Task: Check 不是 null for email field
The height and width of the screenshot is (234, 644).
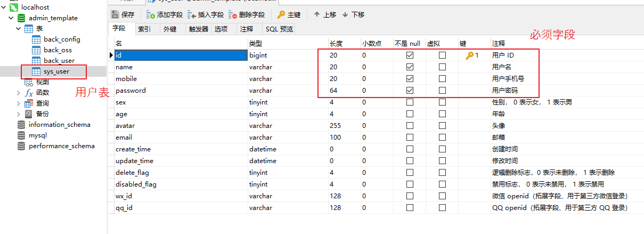Action: pos(410,138)
